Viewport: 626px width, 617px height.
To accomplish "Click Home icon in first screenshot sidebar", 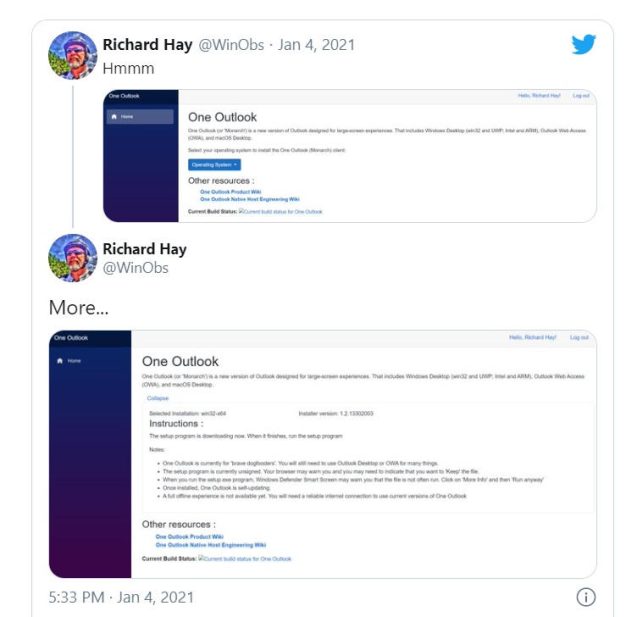I will 114,117.
